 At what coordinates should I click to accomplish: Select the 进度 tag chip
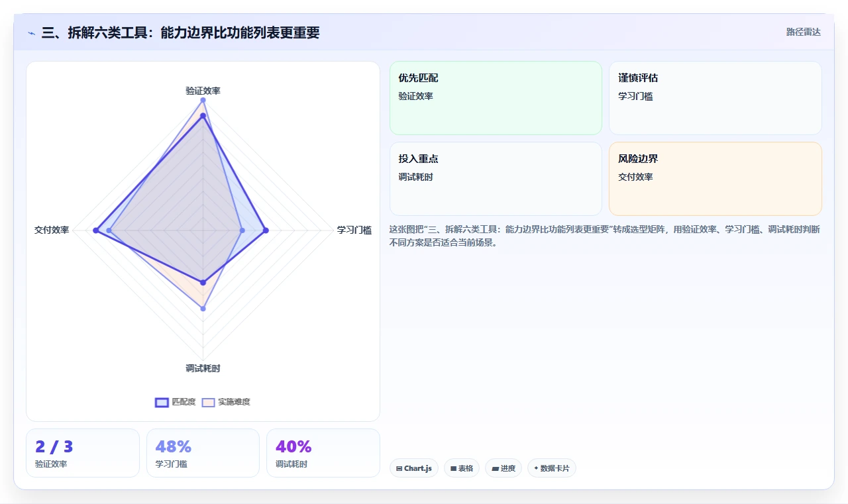(503, 468)
